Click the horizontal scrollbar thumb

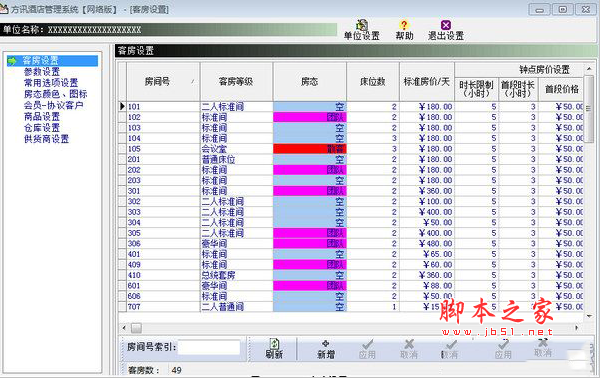(x=137, y=328)
